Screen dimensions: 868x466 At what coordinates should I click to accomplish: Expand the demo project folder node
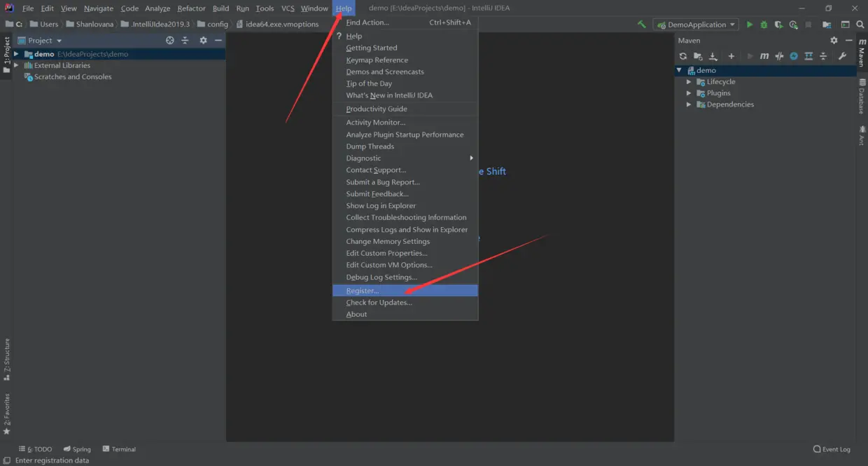(x=17, y=54)
